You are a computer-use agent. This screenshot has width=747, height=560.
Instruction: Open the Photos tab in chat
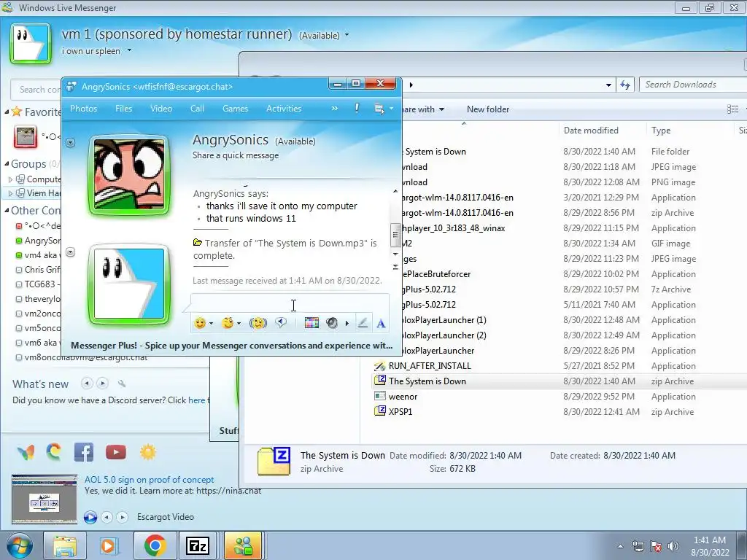83,109
